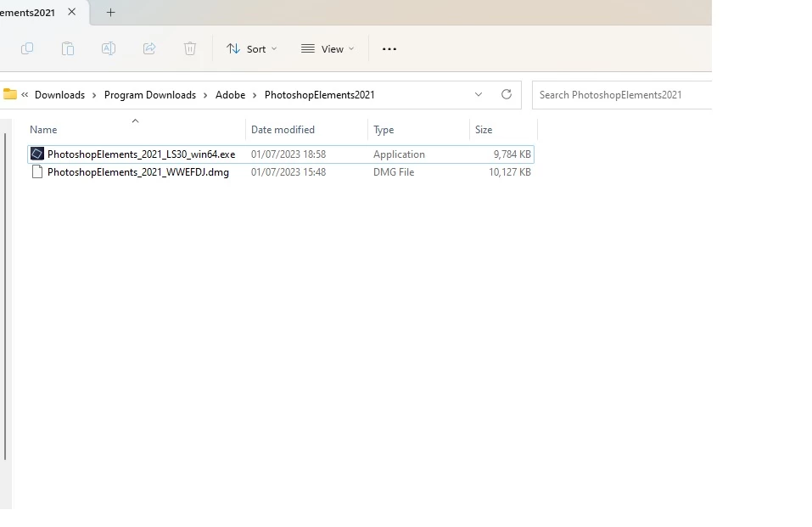
Task: Click the Refresh button
Action: tap(507, 94)
